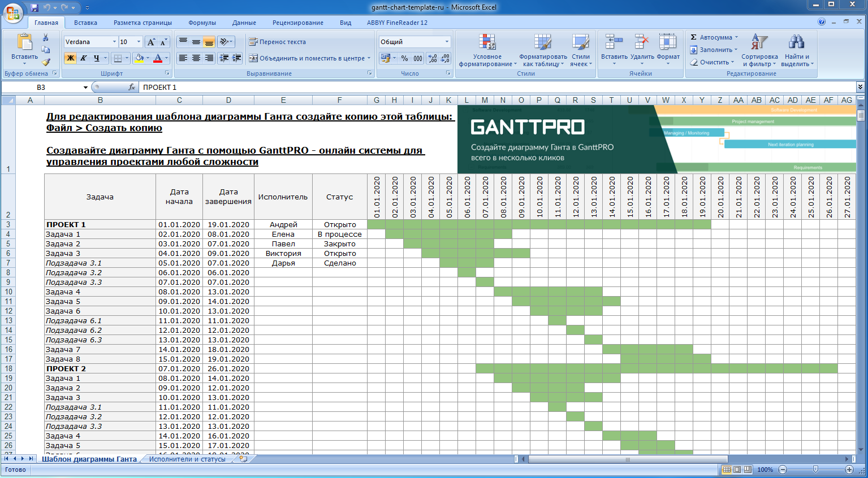868x478 pixels.
Task: Click insert function fx button
Action: pyautogui.click(x=132, y=87)
